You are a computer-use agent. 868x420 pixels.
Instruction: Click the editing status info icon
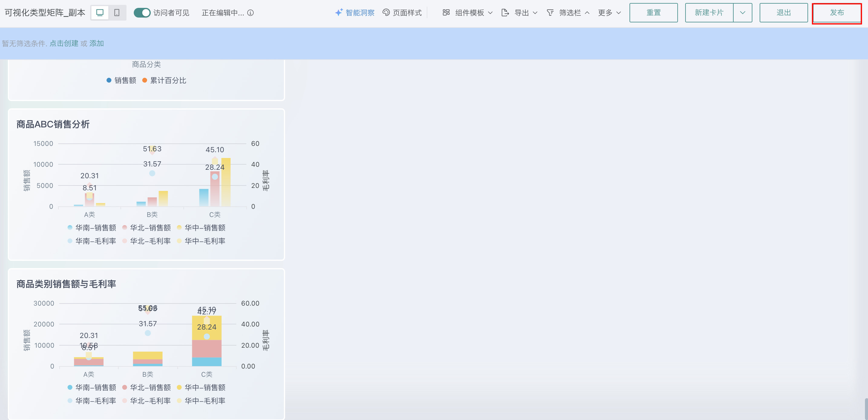(x=250, y=13)
